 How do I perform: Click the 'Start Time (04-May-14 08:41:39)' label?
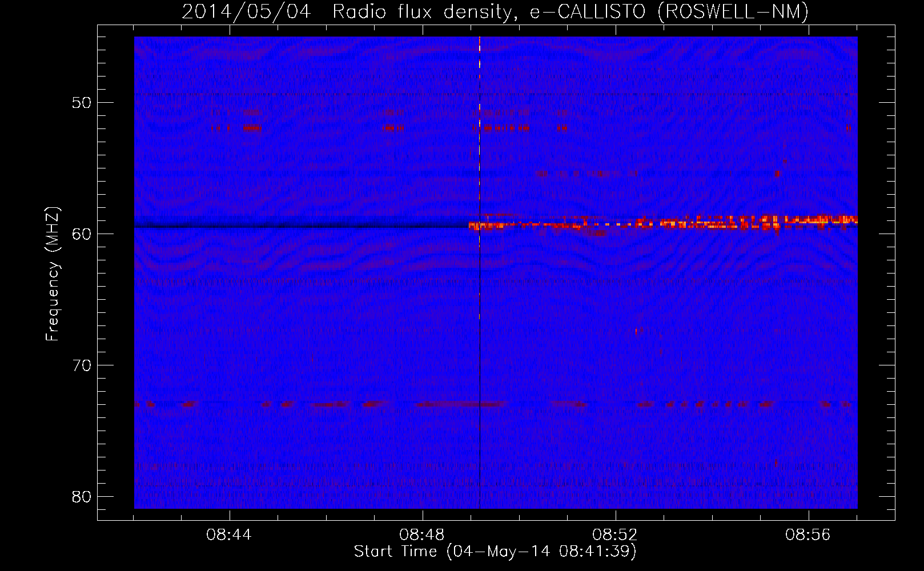coord(495,552)
